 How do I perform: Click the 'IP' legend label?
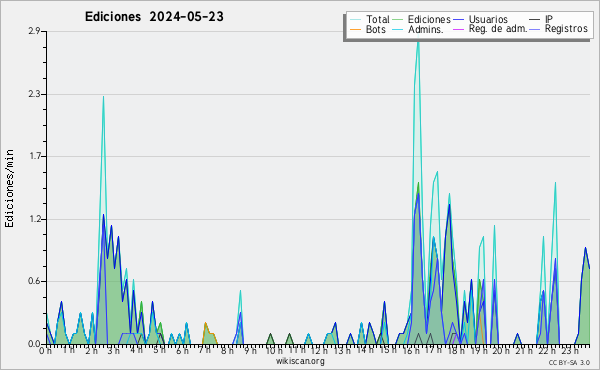pyautogui.click(x=549, y=19)
